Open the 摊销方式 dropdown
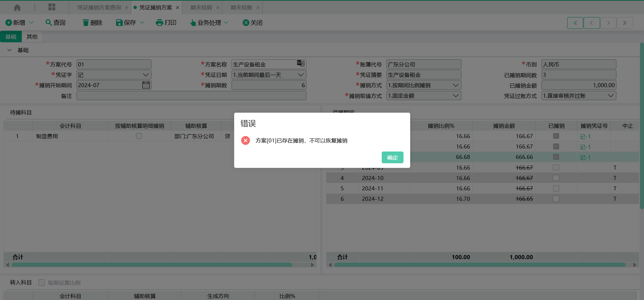Screen dimensions: 644x300 [x=455, y=85]
